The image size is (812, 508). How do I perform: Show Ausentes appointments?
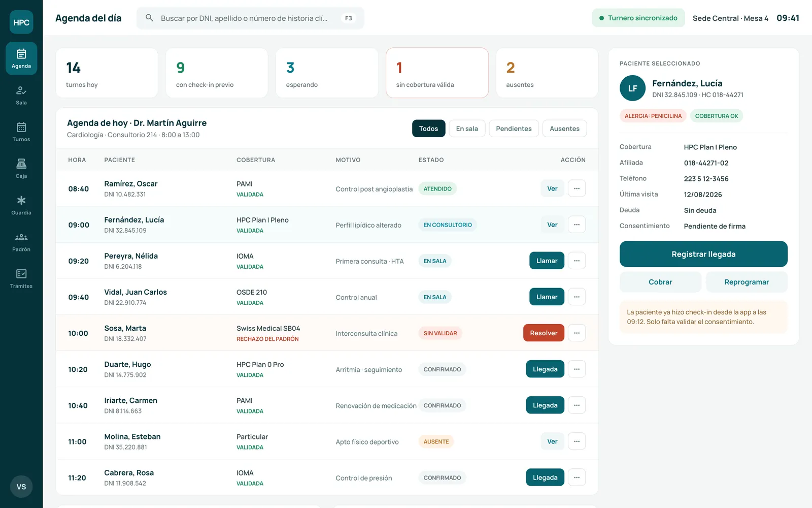tap(564, 129)
